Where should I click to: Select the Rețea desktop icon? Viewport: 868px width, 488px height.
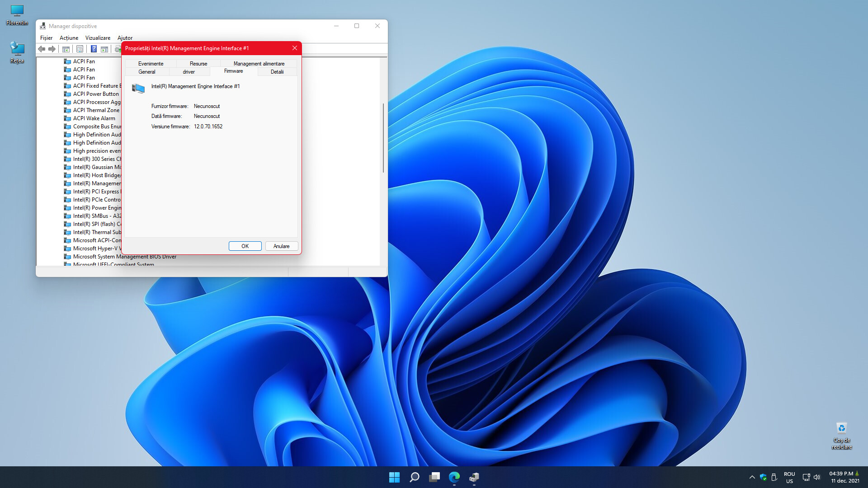click(17, 52)
